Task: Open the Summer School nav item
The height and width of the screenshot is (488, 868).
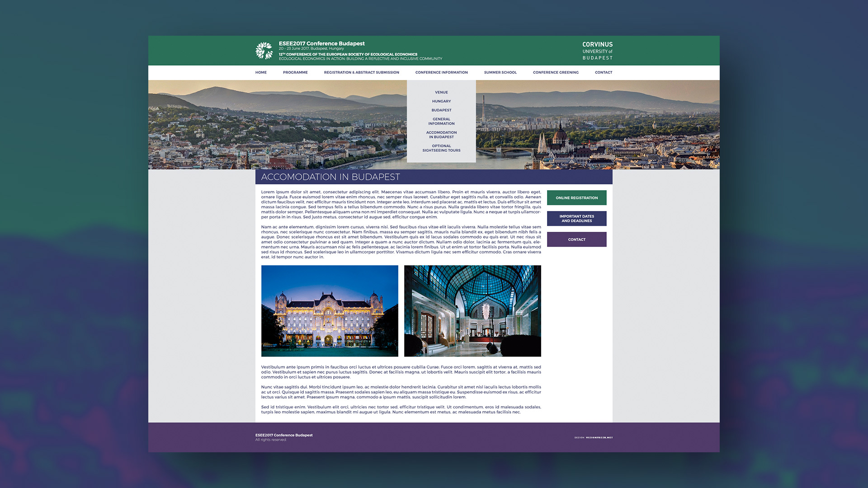Action: [x=500, y=72]
